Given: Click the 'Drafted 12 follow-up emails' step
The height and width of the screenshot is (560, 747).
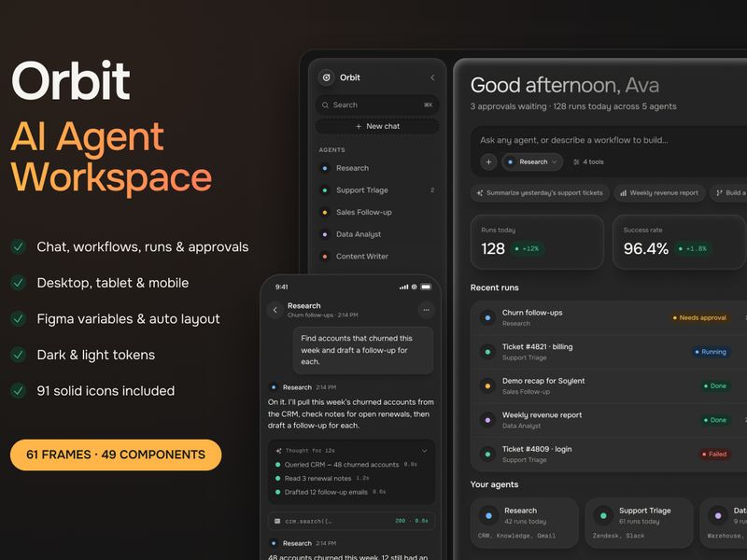Looking at the screenshot, I should point(331,492).
